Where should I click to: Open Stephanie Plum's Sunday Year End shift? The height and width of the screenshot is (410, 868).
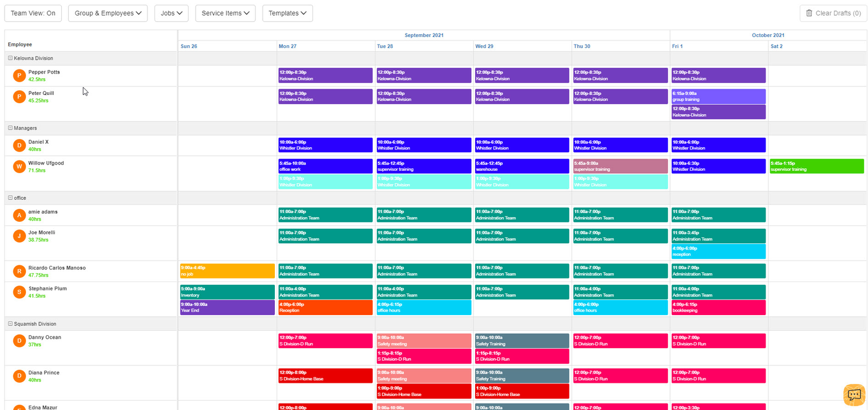point(227,307)
